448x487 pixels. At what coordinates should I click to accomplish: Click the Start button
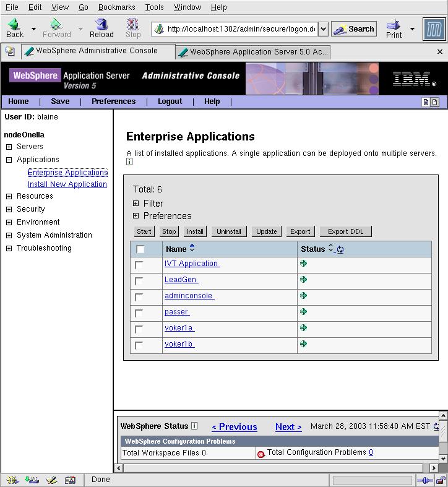[144, 231]
